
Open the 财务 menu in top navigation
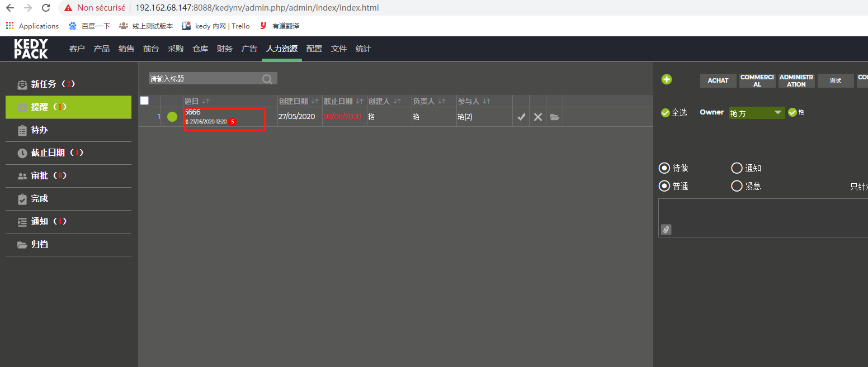point(224,49)
